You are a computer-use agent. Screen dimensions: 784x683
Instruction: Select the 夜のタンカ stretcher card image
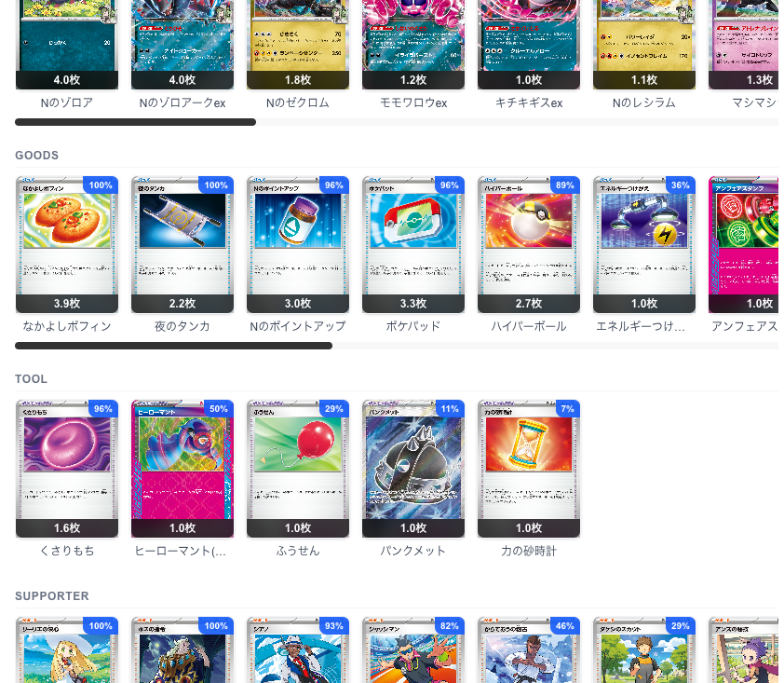182,244
